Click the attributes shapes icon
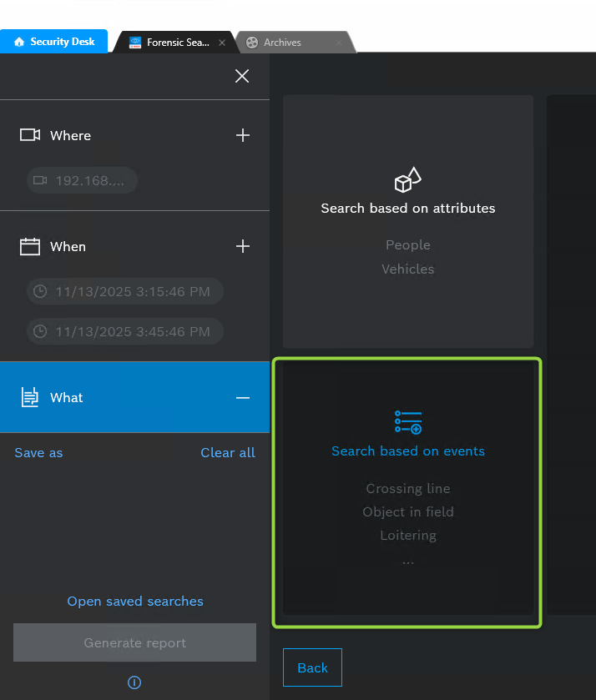The height and width of the screenshot is (700, 596). pos(407,180)
